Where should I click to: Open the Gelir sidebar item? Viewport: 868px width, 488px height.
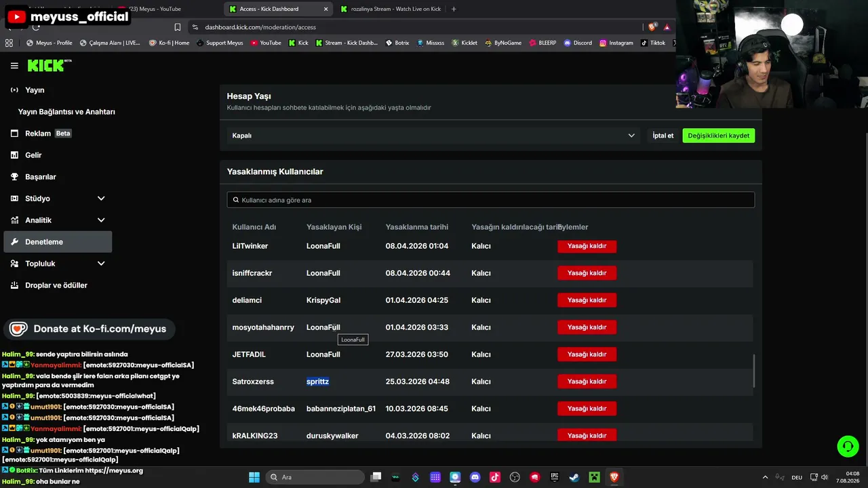coord(58,155)
